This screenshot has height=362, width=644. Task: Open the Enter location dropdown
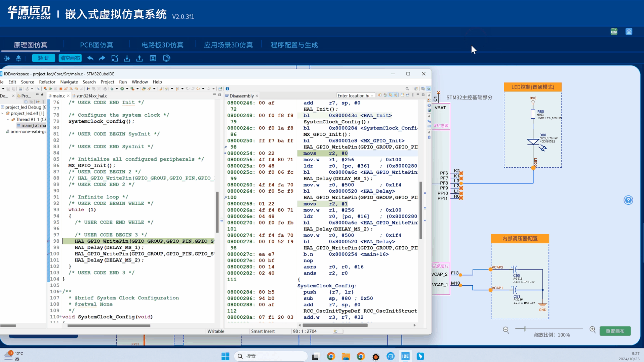click(x=372, y=96)
